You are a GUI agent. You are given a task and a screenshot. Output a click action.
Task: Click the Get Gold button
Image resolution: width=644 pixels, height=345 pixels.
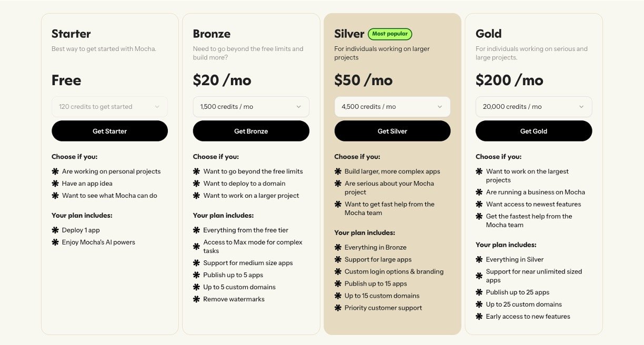click(x=534, y=131)
